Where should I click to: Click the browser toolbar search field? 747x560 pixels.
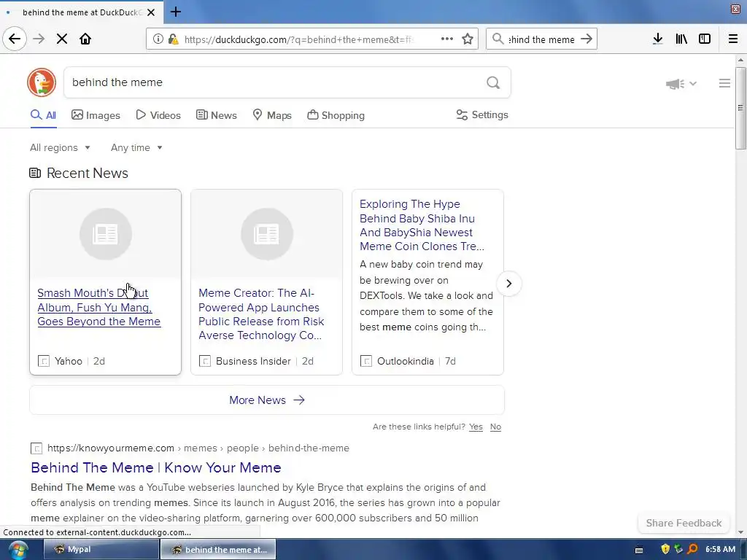pos(542,39)
